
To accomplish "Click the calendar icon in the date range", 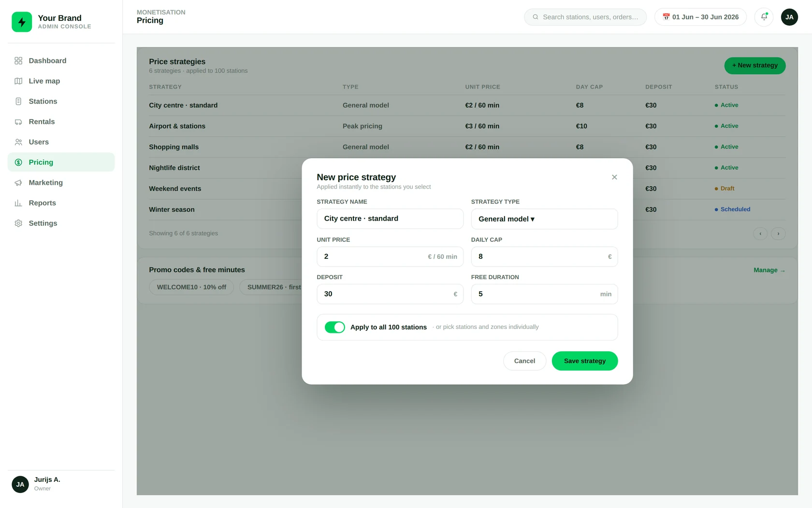I will 666,17.
